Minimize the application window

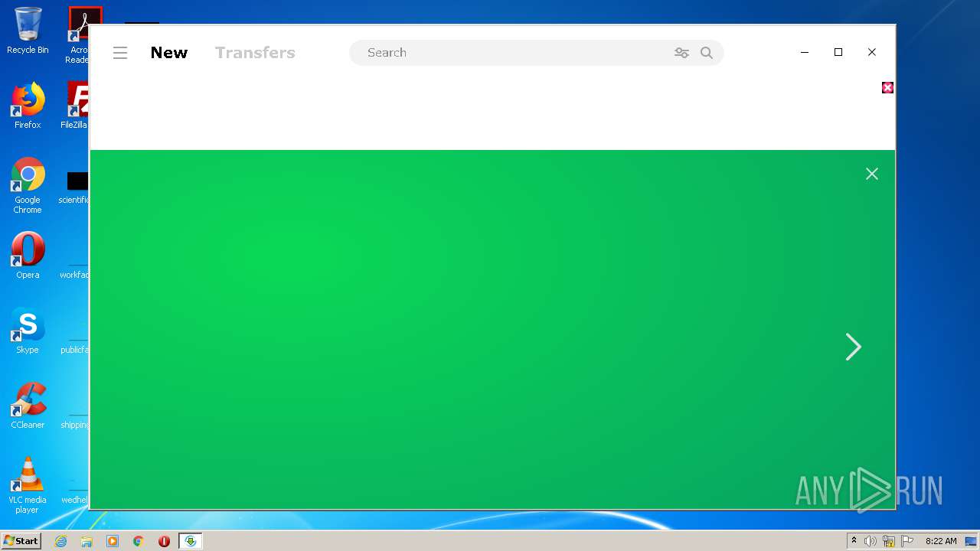point(805,52)
